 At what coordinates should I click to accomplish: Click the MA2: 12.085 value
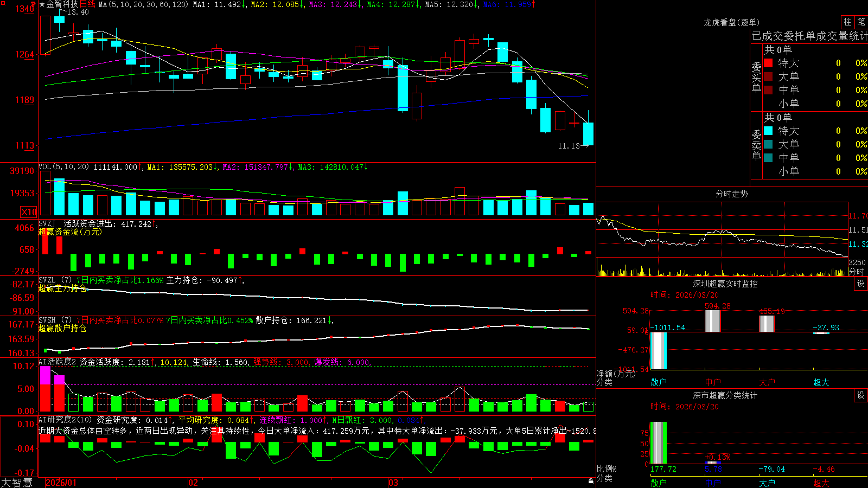pos(277,4)
